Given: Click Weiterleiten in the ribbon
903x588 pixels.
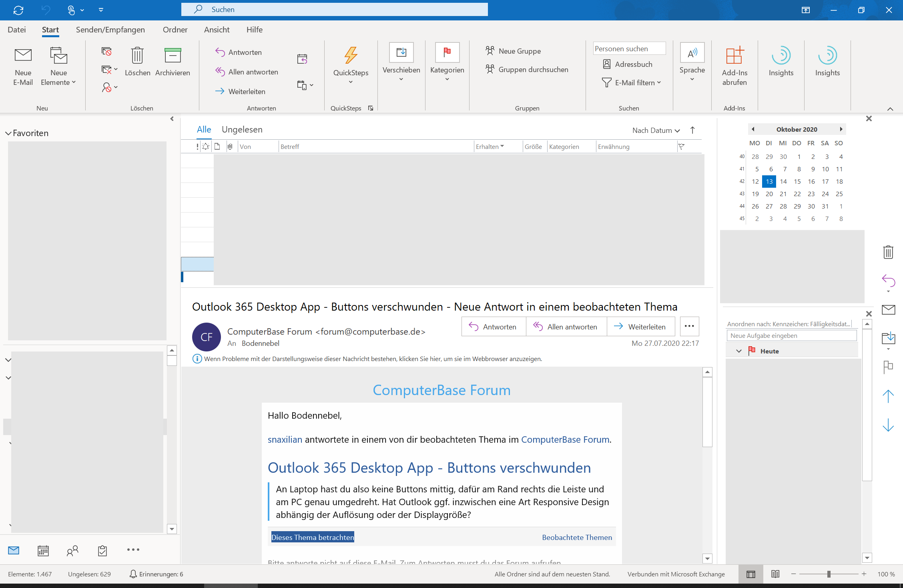Looking at the screenshot, I should [240, 92].
